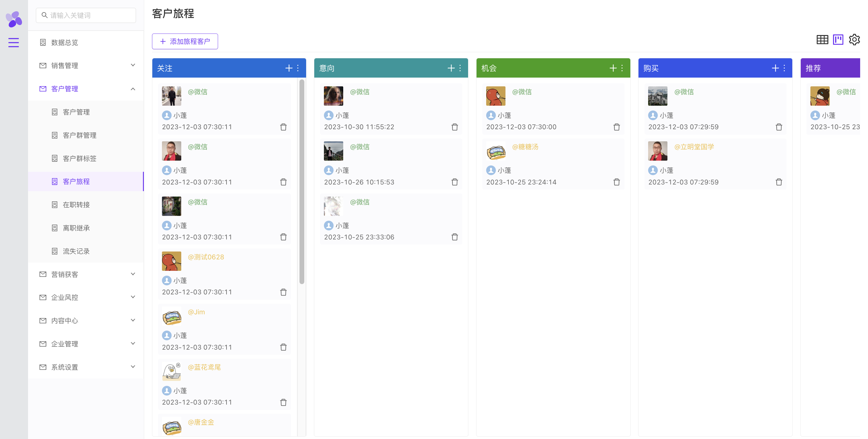The height and width of the screenshot is (439, 868).
Task: Delete first 购买 card @微信
Action: pyautogui.click(x=779, y=127)
